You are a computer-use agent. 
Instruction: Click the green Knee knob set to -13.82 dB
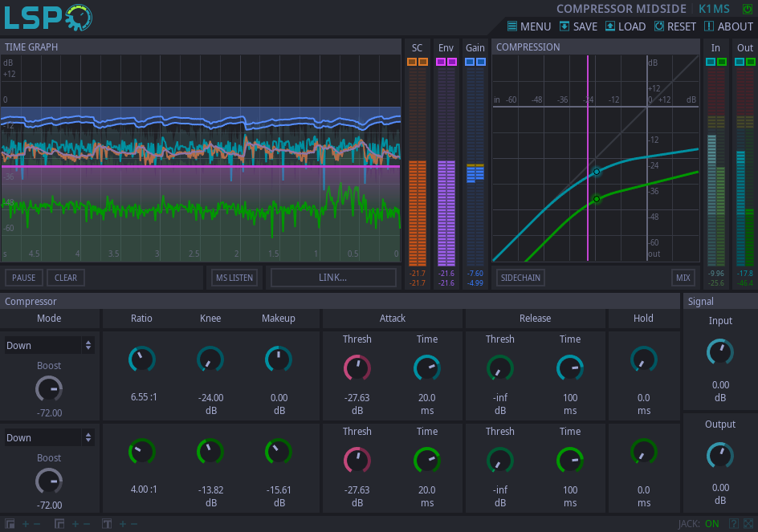point(210,453)
